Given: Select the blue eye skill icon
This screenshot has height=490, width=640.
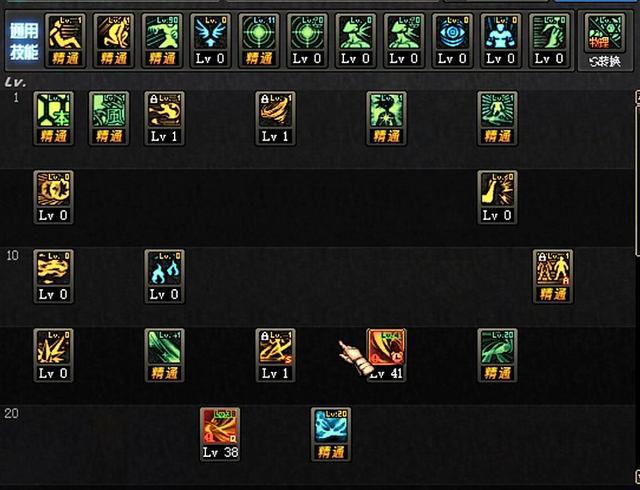Looking at the screenshot, I should click(453, 40).
